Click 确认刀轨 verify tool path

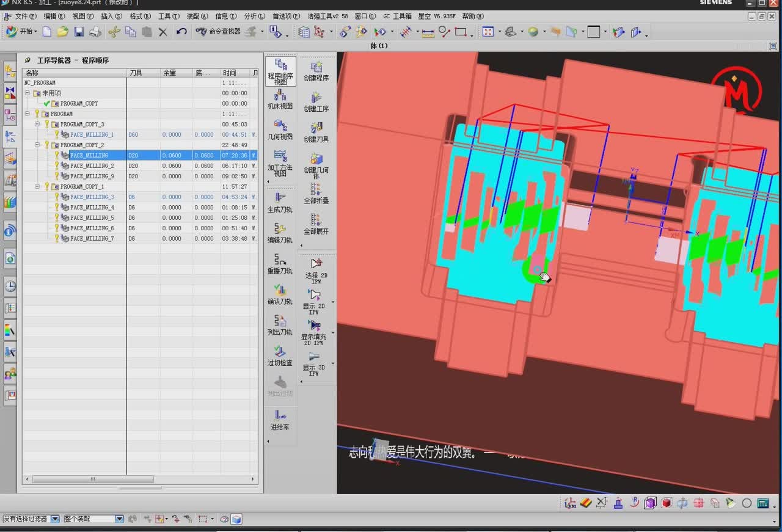(280, 295)
